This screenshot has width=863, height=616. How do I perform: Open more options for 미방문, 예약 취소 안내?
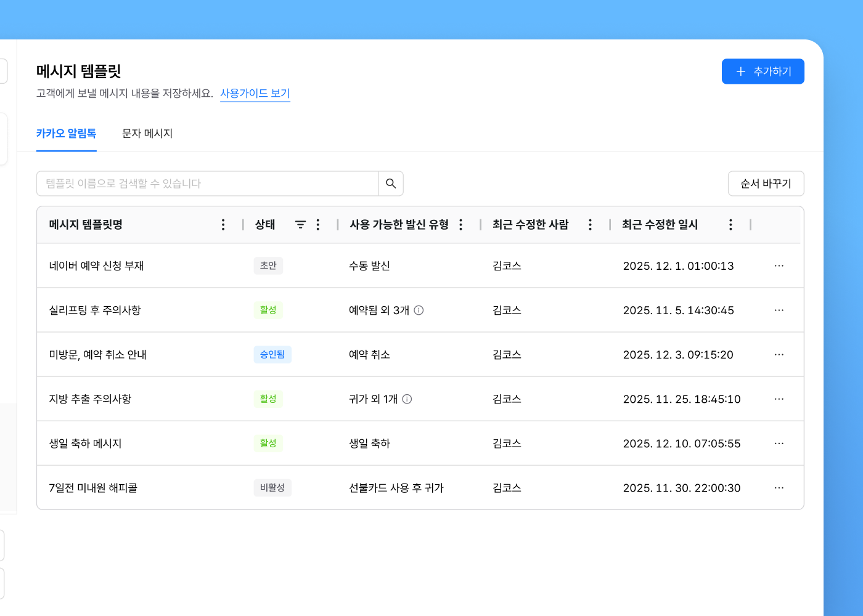coord(779,355)
